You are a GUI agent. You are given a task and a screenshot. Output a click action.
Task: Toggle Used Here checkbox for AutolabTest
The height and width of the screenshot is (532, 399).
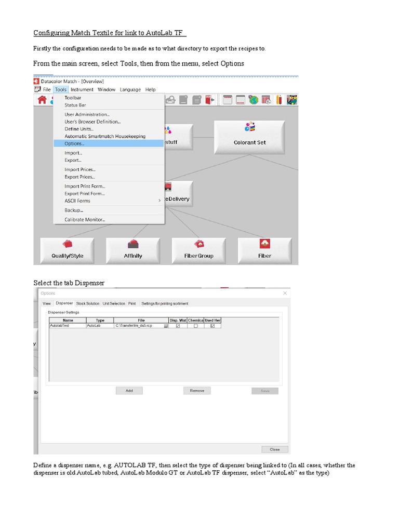(212, 326)
